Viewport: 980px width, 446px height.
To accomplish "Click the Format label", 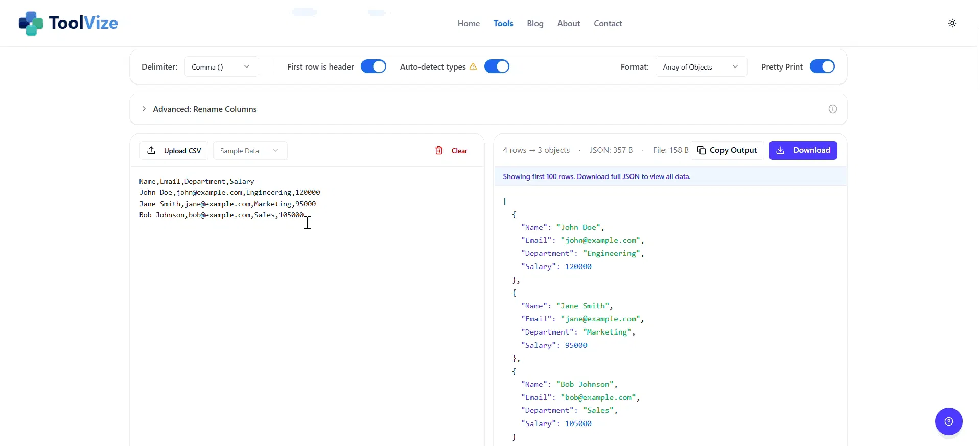I will click(635, 66).
